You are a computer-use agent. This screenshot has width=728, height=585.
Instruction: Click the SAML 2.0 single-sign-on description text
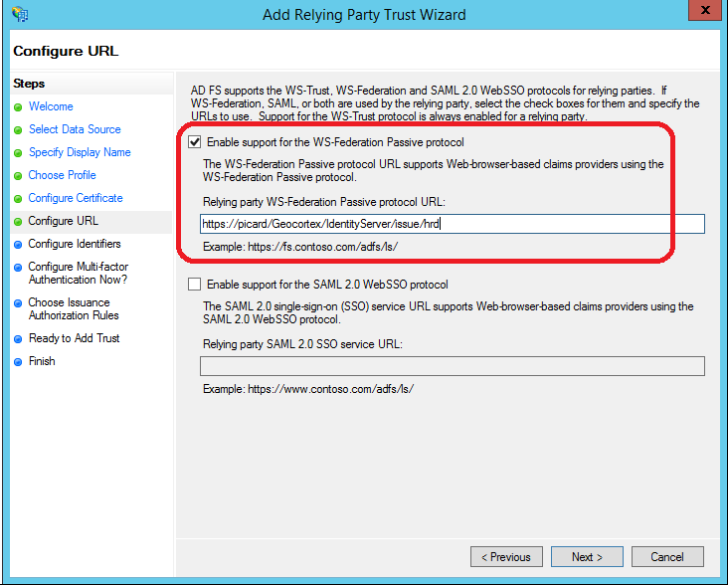(x=448, y=313)
